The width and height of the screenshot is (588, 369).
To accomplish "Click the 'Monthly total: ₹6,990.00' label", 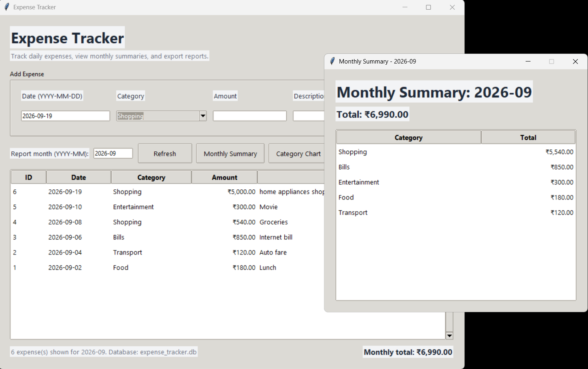I will click(x=408, y=352).
